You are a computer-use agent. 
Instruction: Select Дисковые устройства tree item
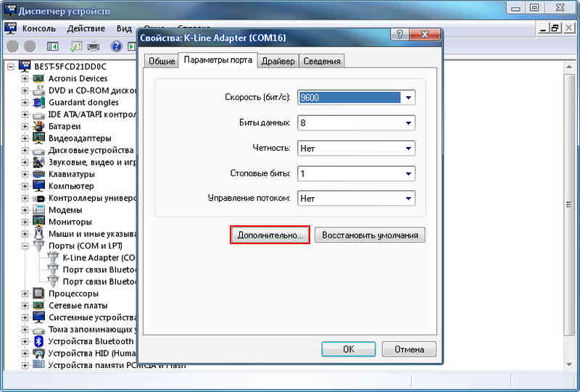(91, 150)
